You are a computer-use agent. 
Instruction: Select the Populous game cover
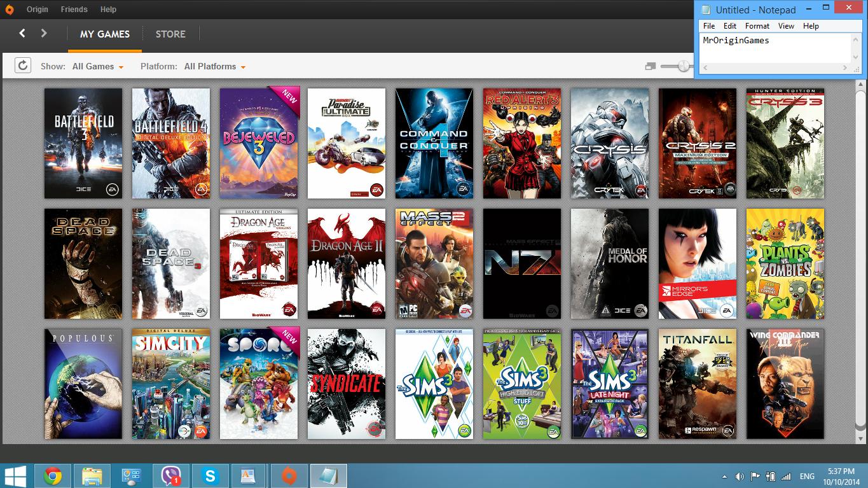[83, 384]
